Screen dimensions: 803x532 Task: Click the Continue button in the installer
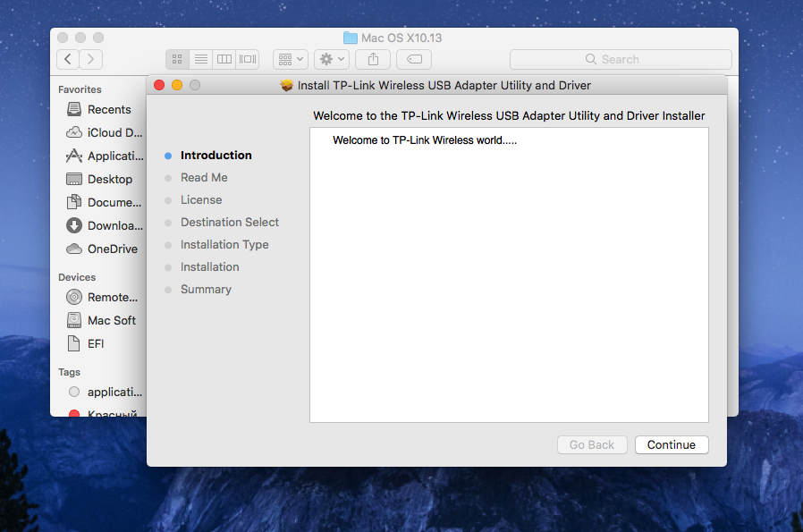(672, 444)
